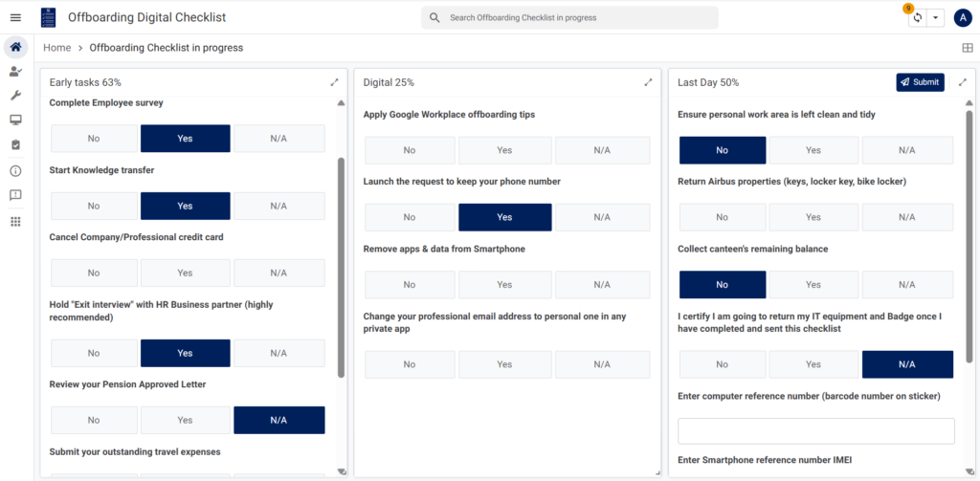The image size is (980, 481).
Task: Select Yes for Change professional email address
Action: [504, 364]
